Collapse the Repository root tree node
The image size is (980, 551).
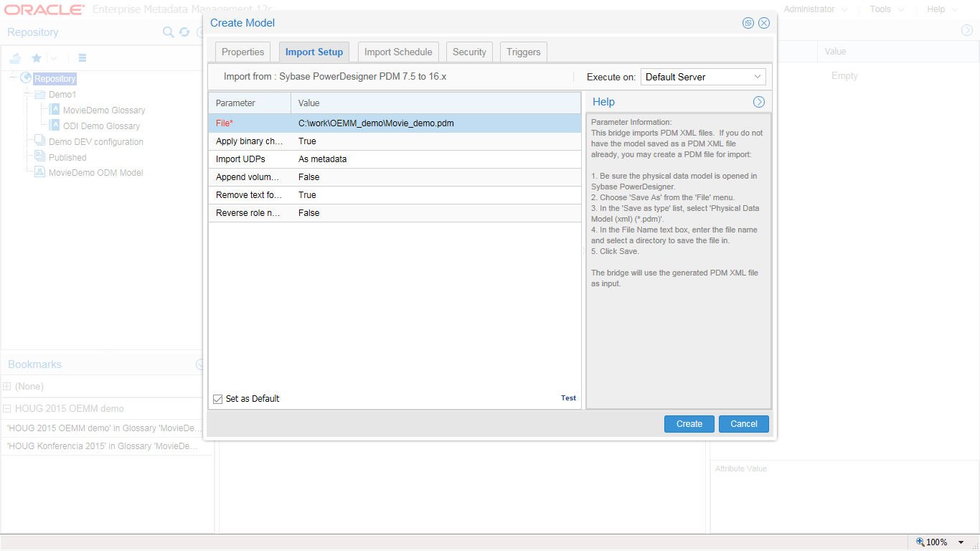pyautogui.click(x=13, y=78)
